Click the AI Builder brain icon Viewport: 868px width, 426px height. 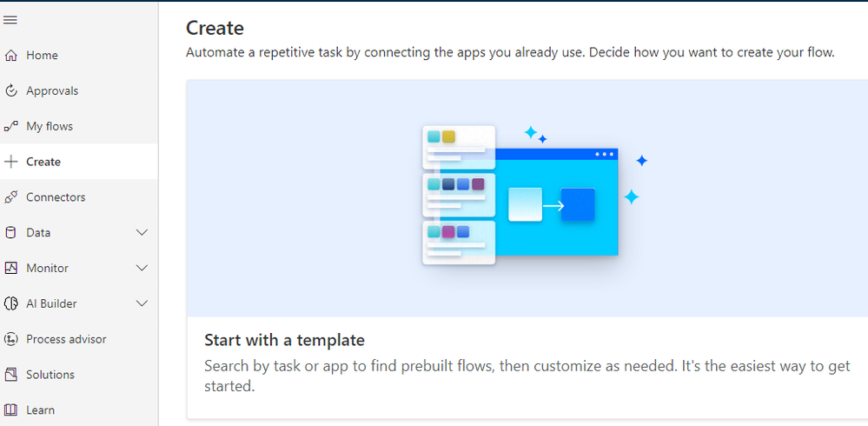11,303
